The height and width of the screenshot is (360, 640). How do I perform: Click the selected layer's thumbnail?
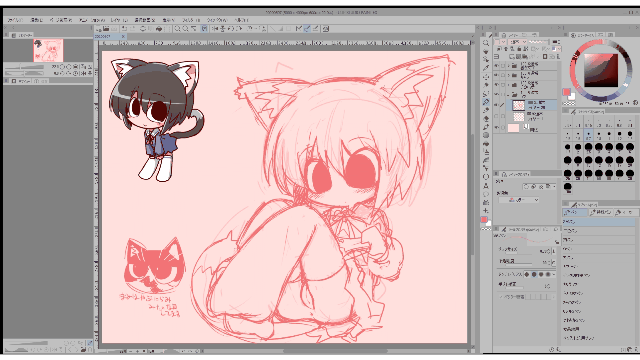pos(518,105)
